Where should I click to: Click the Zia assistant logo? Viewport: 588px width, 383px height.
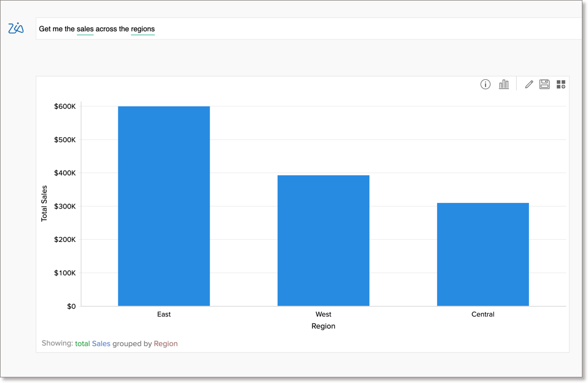[x=16, y=28]
